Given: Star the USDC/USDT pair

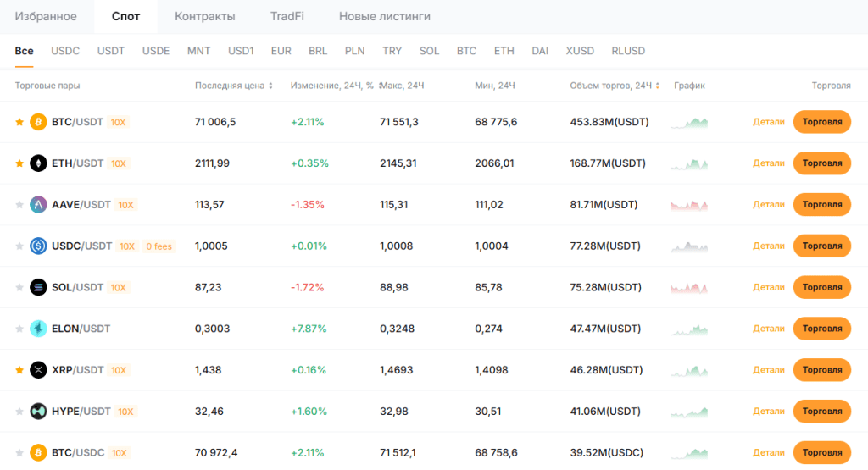Looking at the screenshot, I should tap(19, 246).
